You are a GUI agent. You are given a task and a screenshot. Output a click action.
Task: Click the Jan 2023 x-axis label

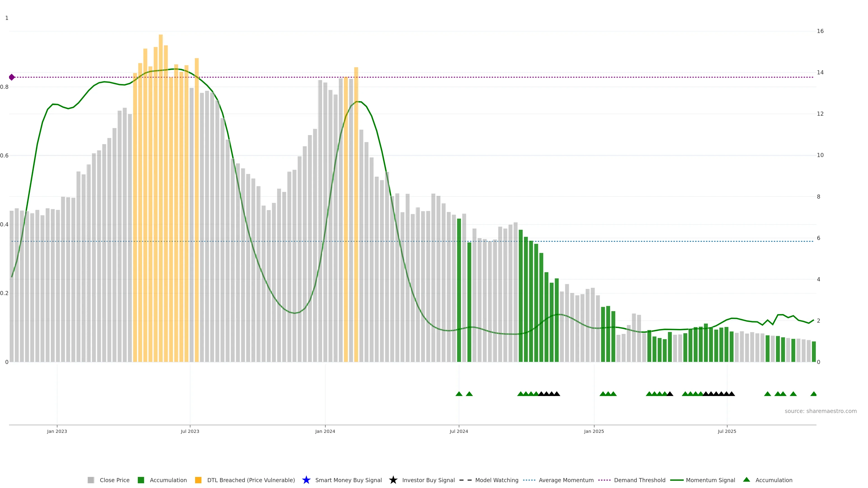57,431
